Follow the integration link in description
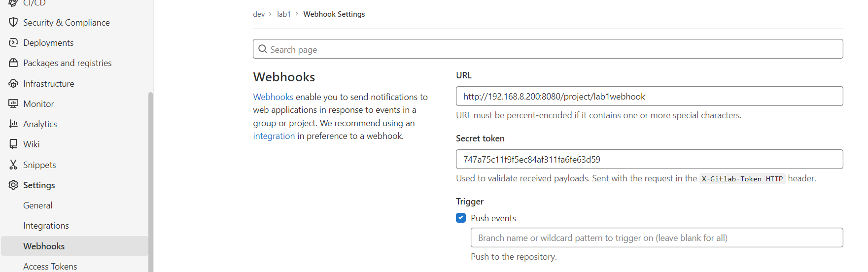Screen dimensions: 868x272 (274, 136)
